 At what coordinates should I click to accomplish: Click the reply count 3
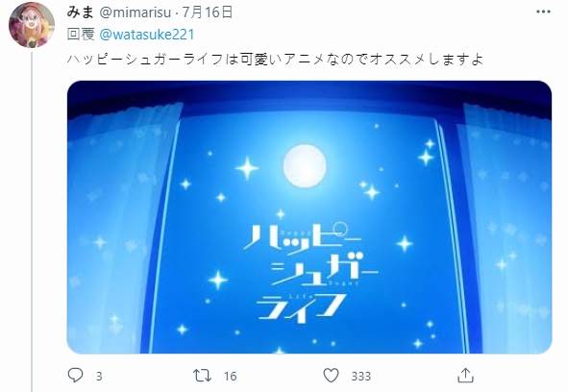coord(99,377)
